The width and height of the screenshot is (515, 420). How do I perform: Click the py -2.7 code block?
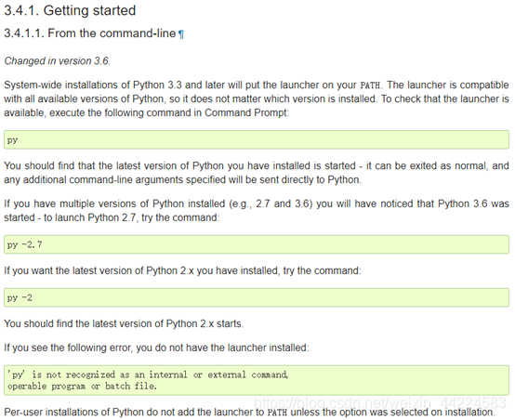pyautogui.click(x=257, y=244)
